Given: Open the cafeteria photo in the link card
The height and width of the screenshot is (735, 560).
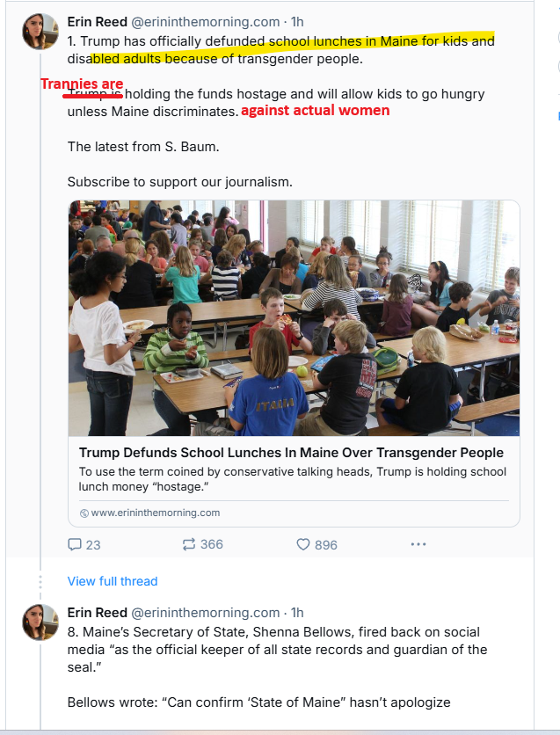Looking at the screenshot, I should [x=294, y=318].
